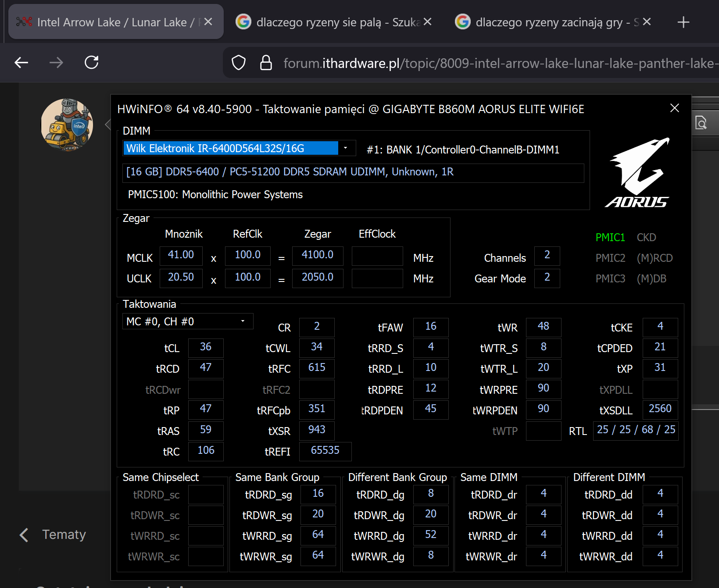Switch to 'dlaczego ryzeny sie palą' tab
Viewport: 719px width, 588px height.
click(x=329, y=22)
